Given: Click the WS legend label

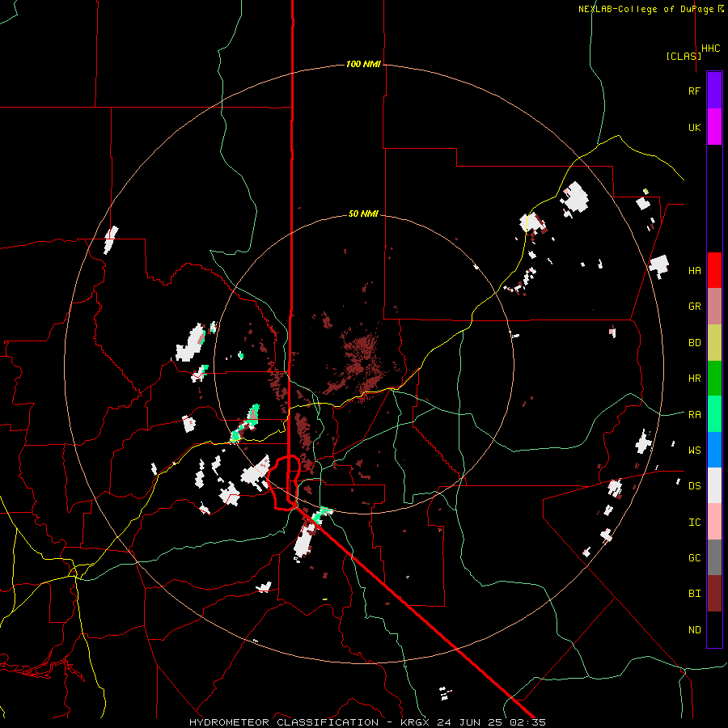Looking at the screenshot, I should (x=694, y=451).
